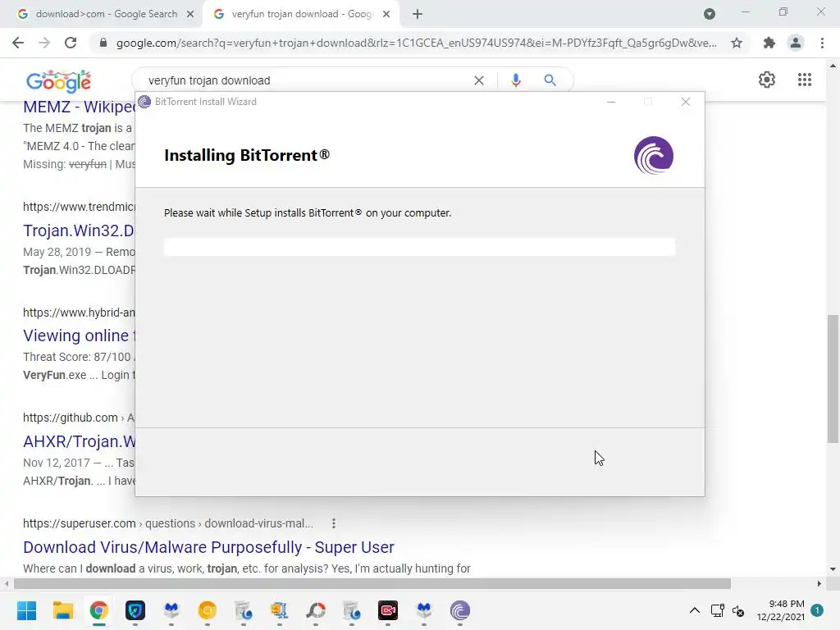Show hidden system tray icons
The width and height of the screenshot is (840, 630).
tap(694, 610)
